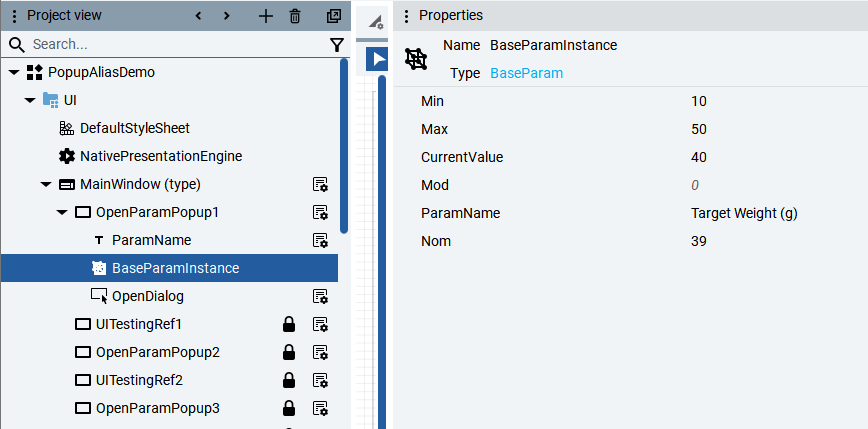Select OpenDialog node in tree
868x429 pixels.
147,296
